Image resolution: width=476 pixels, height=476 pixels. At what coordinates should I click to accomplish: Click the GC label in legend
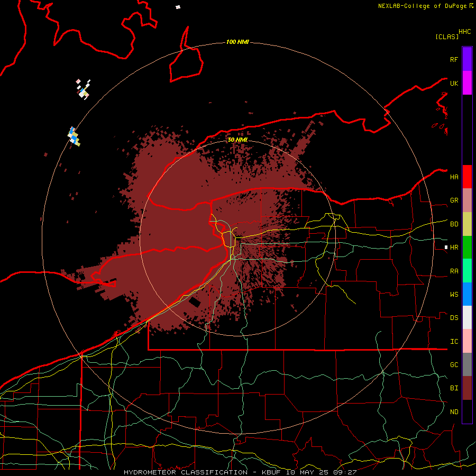[454, 365]
